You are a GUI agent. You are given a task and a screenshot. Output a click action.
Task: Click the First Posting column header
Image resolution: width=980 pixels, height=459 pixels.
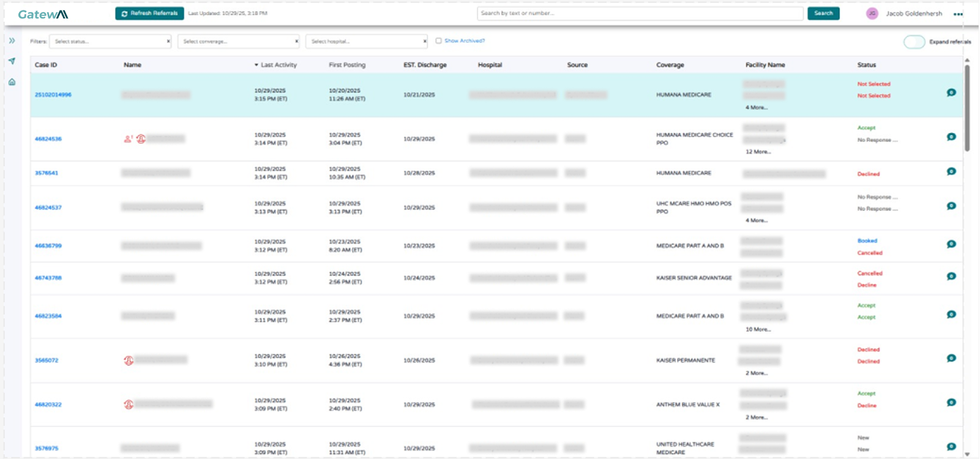[x=347, y=65]
